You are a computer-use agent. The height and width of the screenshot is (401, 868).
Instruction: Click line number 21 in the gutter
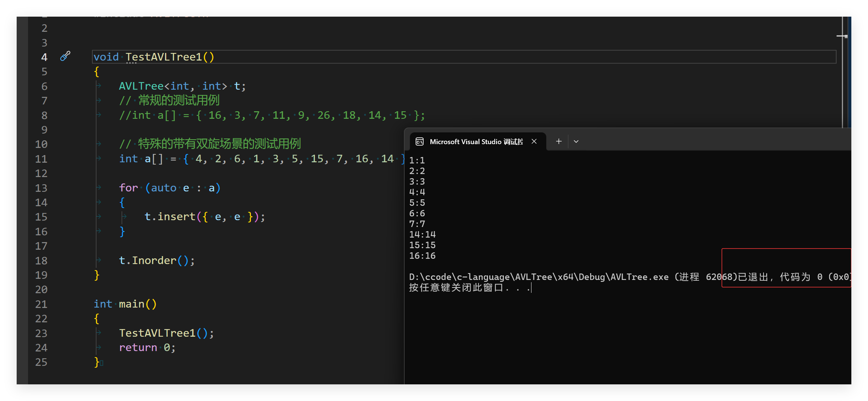coord(41,304)
